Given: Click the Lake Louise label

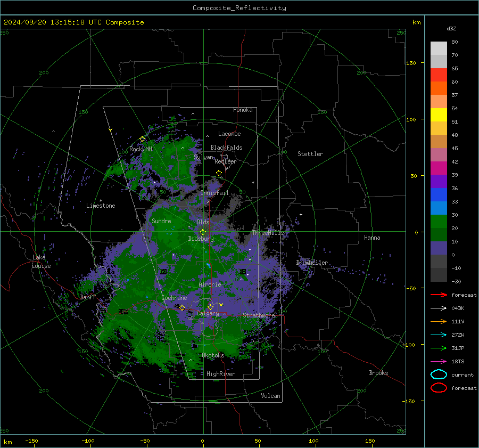Looking at the screenshot, I should pyautogui.click(x=41, y=262).
